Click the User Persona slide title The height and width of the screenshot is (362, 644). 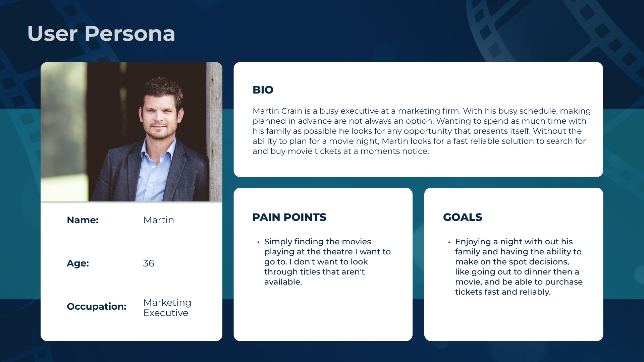101,34
